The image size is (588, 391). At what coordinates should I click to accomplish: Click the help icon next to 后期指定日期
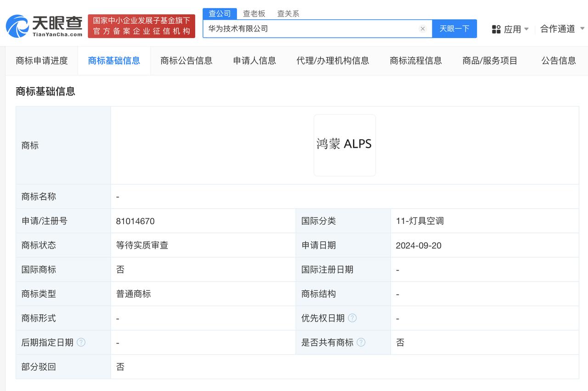click(81, 342)
